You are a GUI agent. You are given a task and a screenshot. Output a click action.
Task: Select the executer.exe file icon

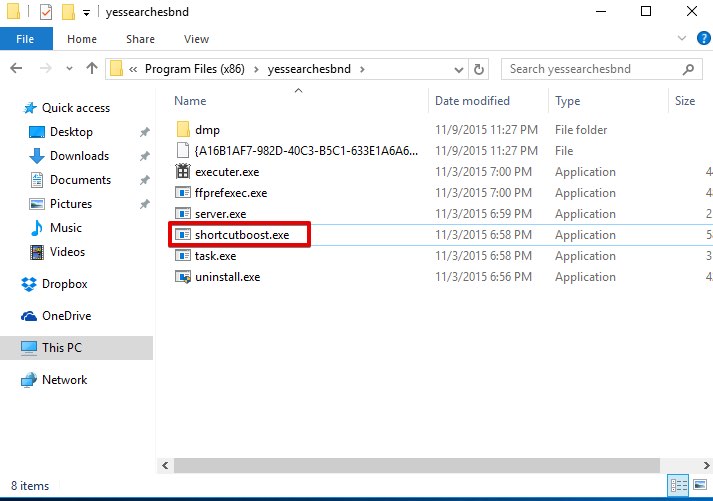pos(183,172)
